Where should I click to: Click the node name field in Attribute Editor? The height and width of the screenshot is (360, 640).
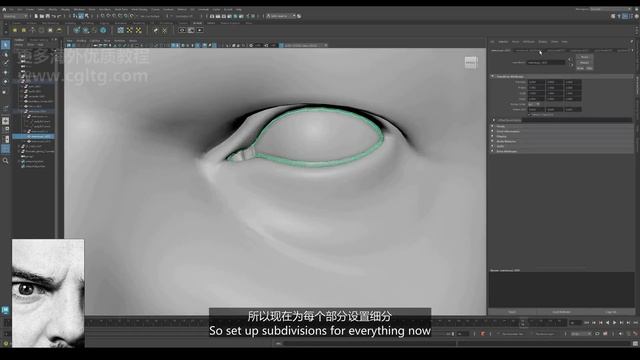pos(546,62)
